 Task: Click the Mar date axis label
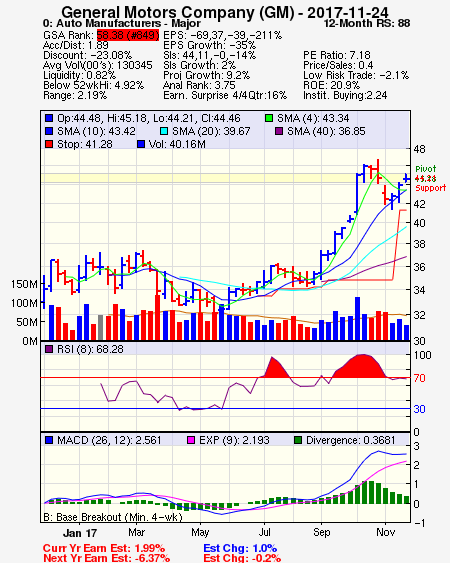pos(136,532)
